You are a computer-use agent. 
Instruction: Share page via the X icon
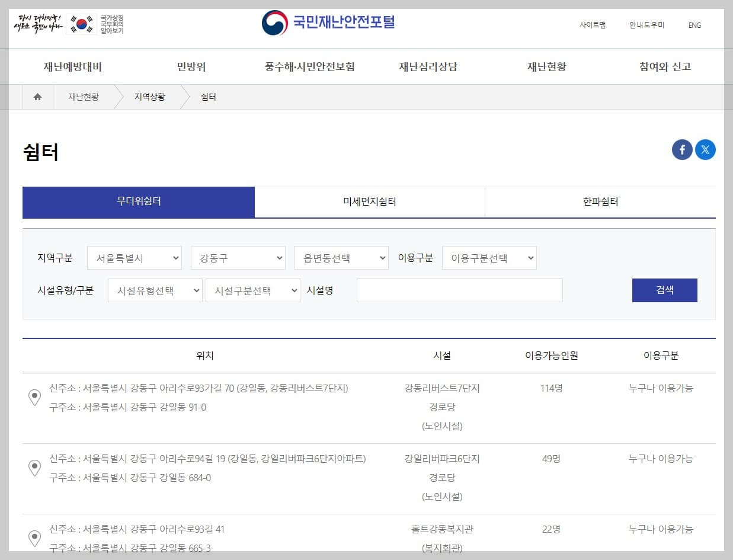tap(705, 149)
